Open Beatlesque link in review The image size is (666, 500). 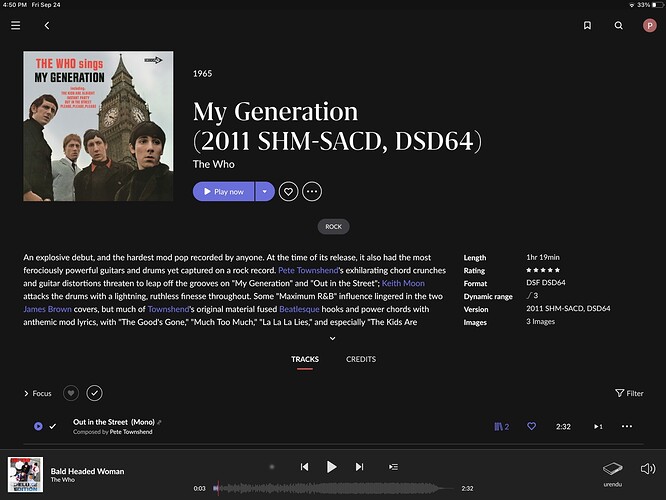point(299,309)
